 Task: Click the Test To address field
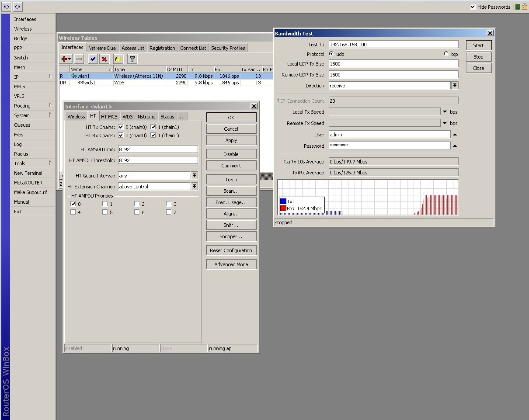point(393,45)
